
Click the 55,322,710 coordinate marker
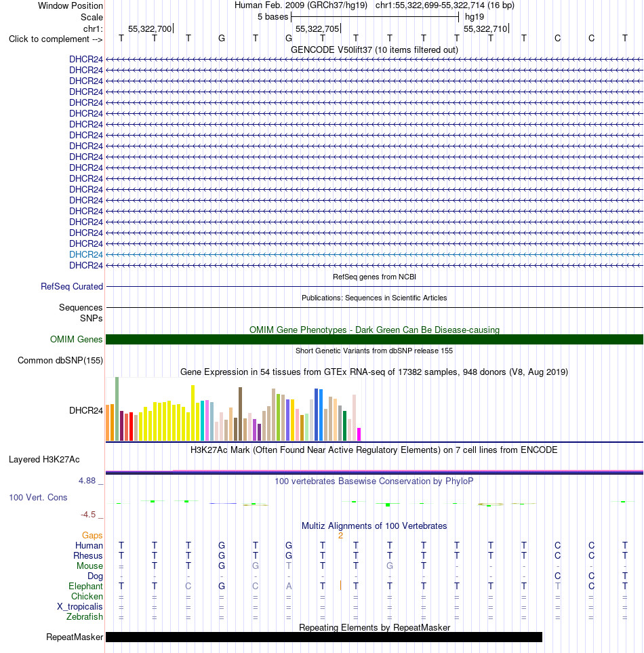pyautogui.click(x=485, y=28)
